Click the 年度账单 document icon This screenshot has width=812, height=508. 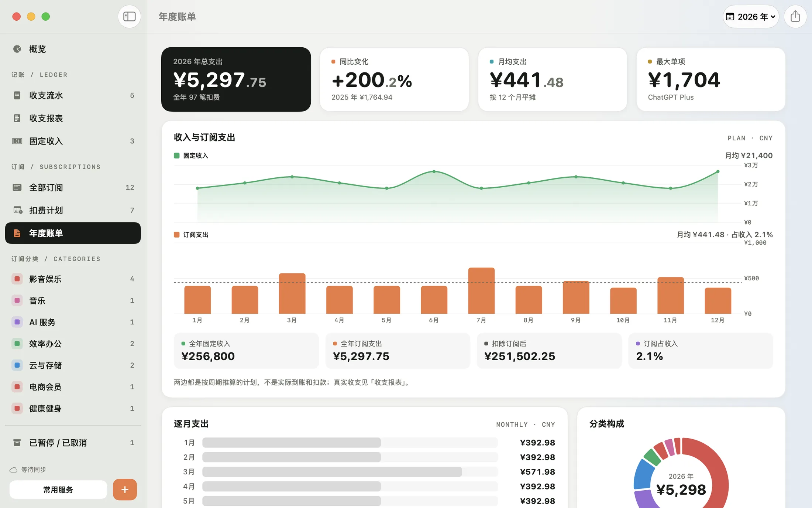17,233
